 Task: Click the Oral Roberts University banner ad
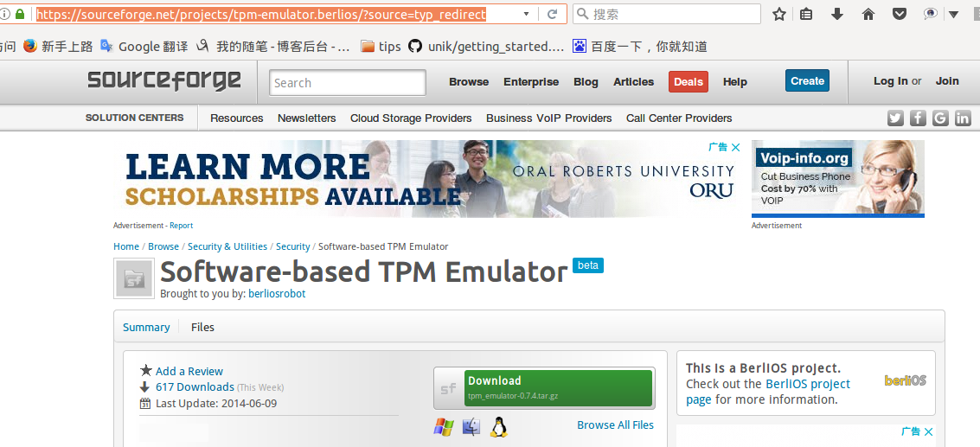point(426,179)
